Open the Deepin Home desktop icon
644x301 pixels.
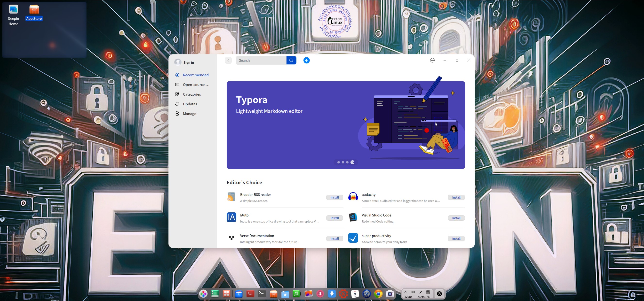[14, 15]
